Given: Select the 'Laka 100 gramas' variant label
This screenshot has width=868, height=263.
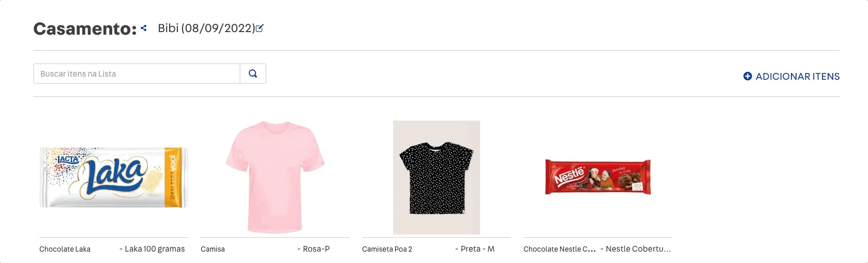Looking at the screenshot, I should [155, 249].
